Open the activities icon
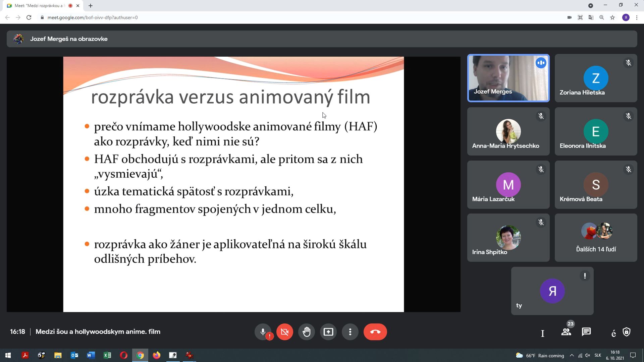This screenshot has height=362, width=644. point(613,333)
